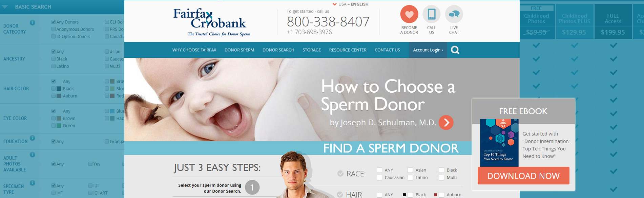Viewport: 644px width, 198px height.
Task: Tick the Latino checkbox in race options
Action: click(410, 178)
